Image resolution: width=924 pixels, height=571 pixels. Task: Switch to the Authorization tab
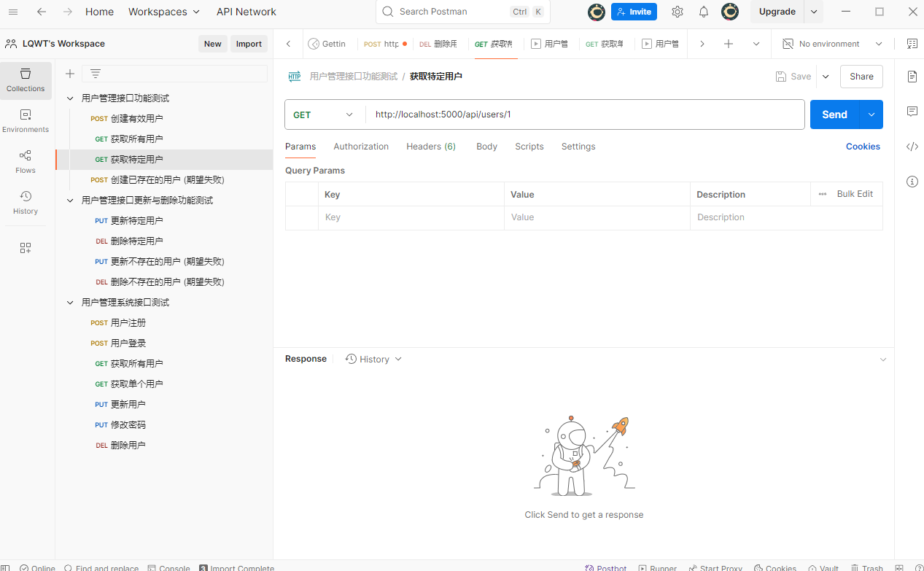tap(361, 147)
